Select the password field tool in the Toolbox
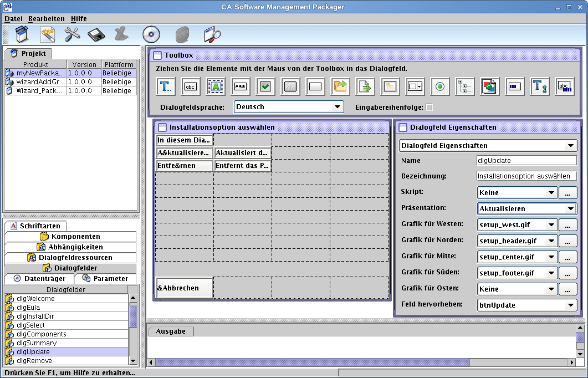588x378 pixels. pos(241,86)
